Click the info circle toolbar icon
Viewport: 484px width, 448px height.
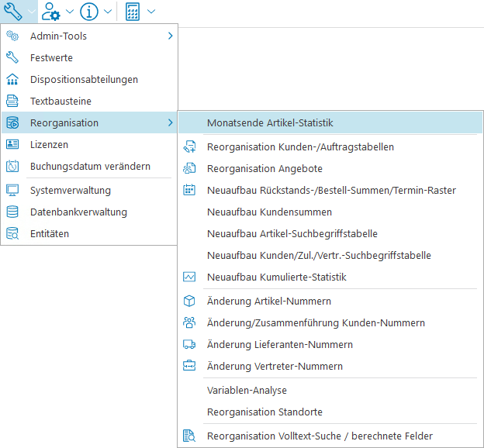click(x=89, y=12)
